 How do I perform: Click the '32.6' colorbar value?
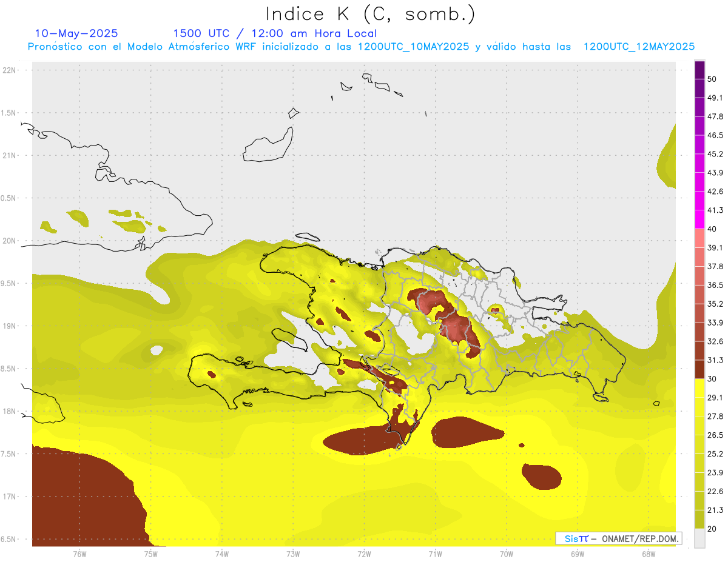pos(715,341)
